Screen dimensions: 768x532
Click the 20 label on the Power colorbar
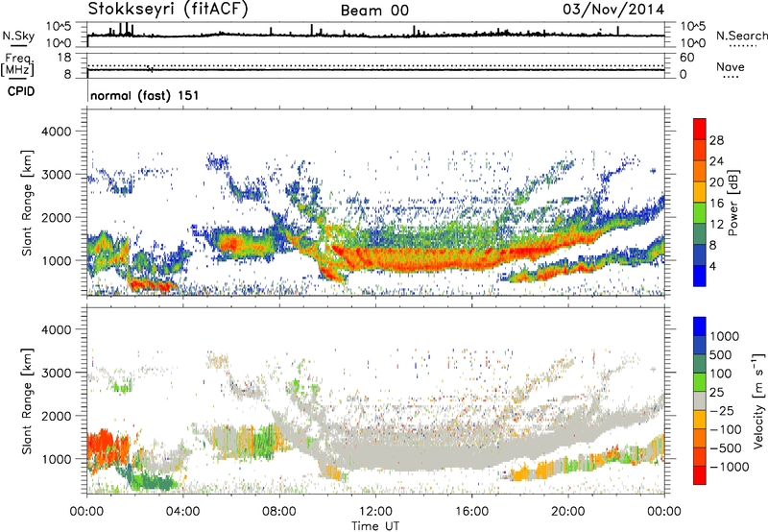tap(716, 182)
